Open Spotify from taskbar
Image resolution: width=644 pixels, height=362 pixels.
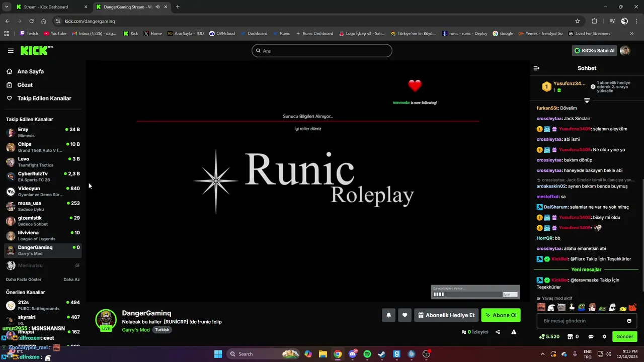click(367, 354)
